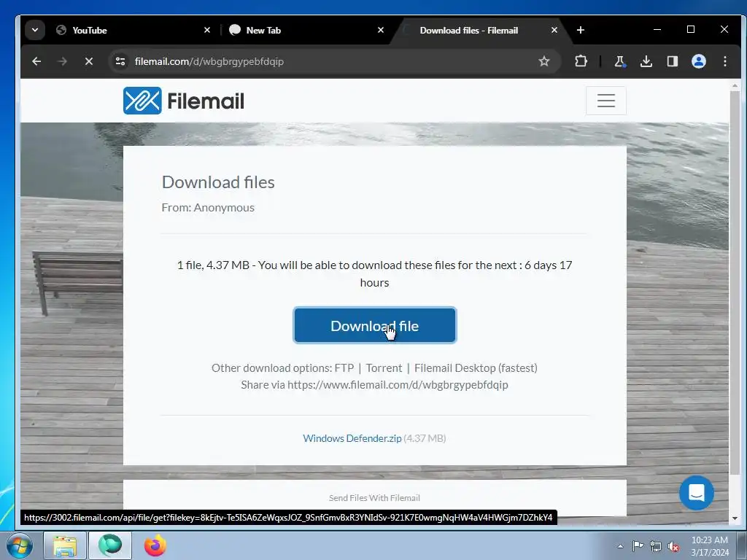Open the Chrome profile avatar

coord(698,61)
